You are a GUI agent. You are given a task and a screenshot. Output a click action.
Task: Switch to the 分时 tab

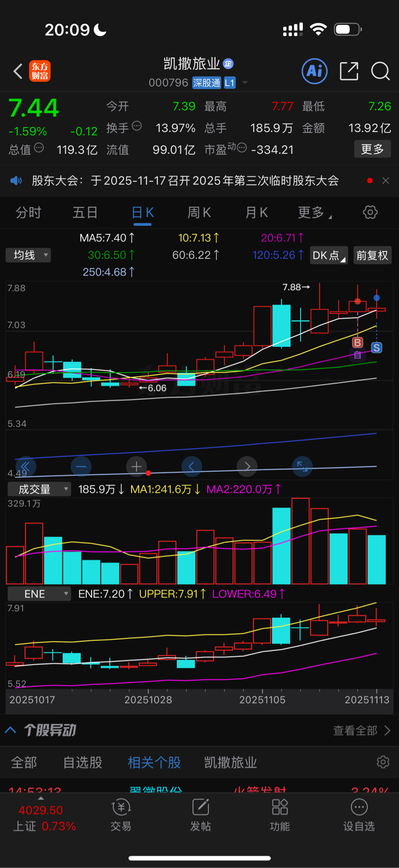point(28,213)
